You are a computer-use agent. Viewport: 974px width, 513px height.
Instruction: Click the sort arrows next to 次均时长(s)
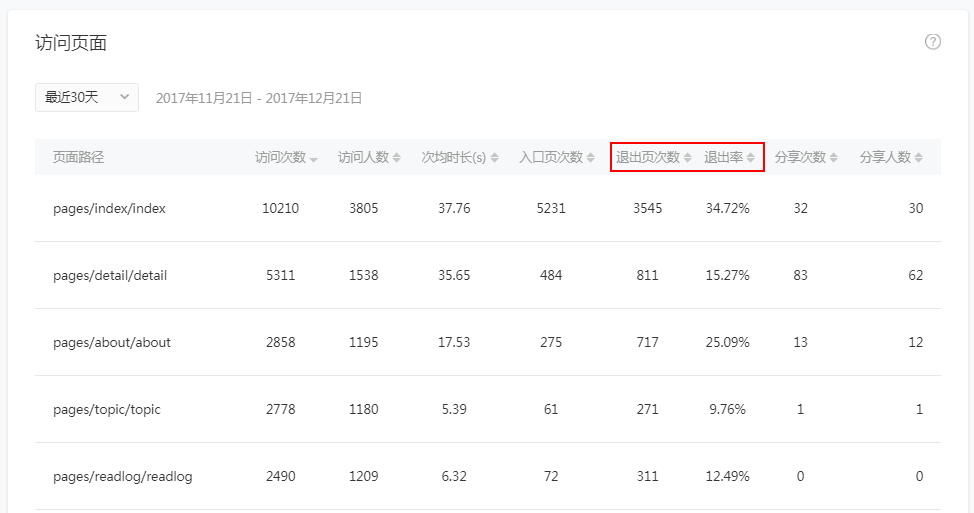pos(494,158)
